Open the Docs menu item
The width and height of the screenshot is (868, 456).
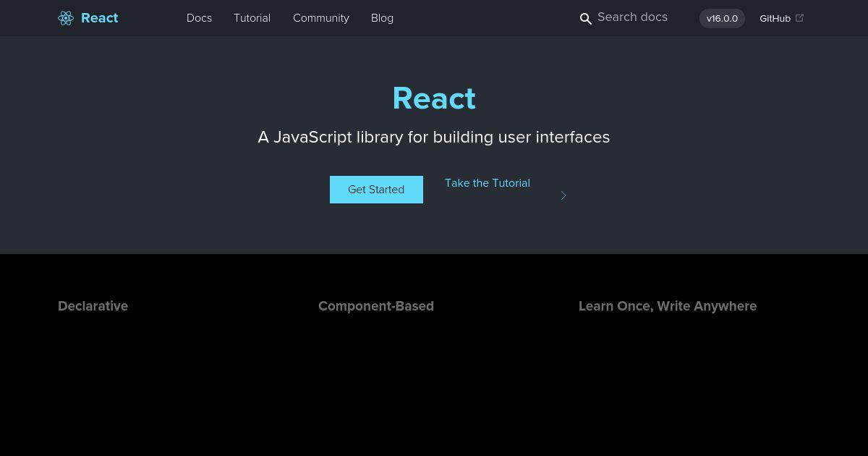click(x=199, y=18)
